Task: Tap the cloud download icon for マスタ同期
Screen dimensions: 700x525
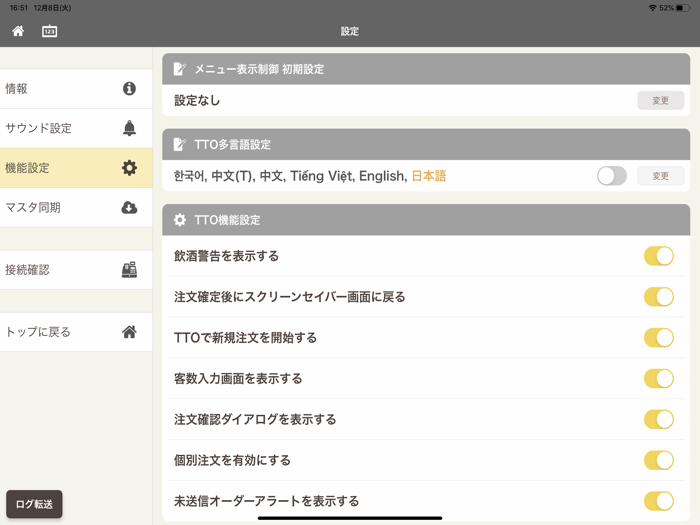Action: pos(129,207)
